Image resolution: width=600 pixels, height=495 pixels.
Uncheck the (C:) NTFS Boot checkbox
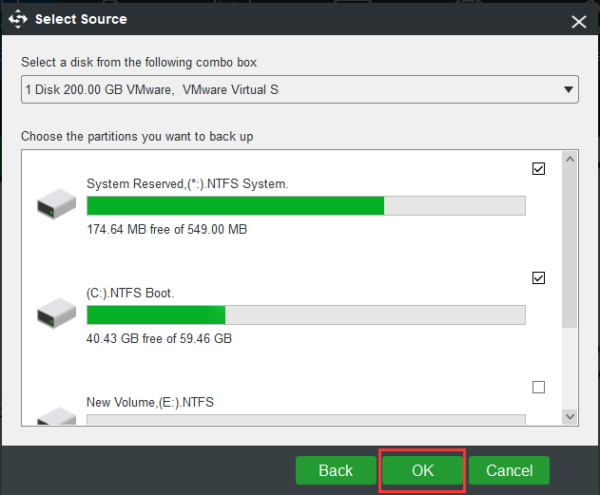point(539,278)
